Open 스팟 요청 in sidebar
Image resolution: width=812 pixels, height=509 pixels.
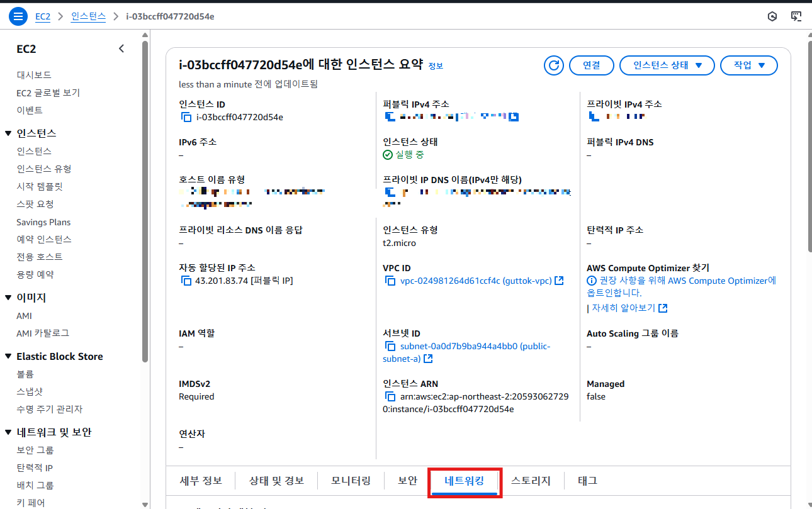[x=35, y=204]
